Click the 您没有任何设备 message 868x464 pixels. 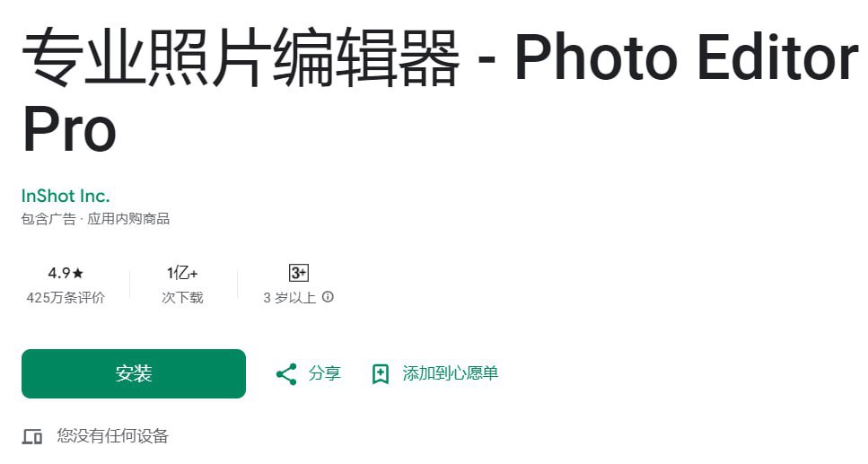(x=112, y=436)
